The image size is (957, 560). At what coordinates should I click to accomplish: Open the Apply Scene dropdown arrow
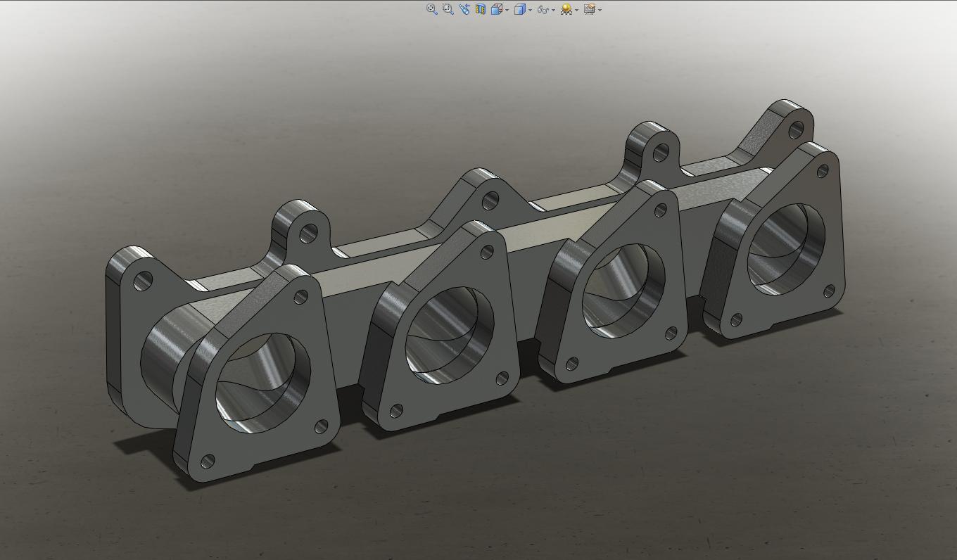tap(576, 10)
